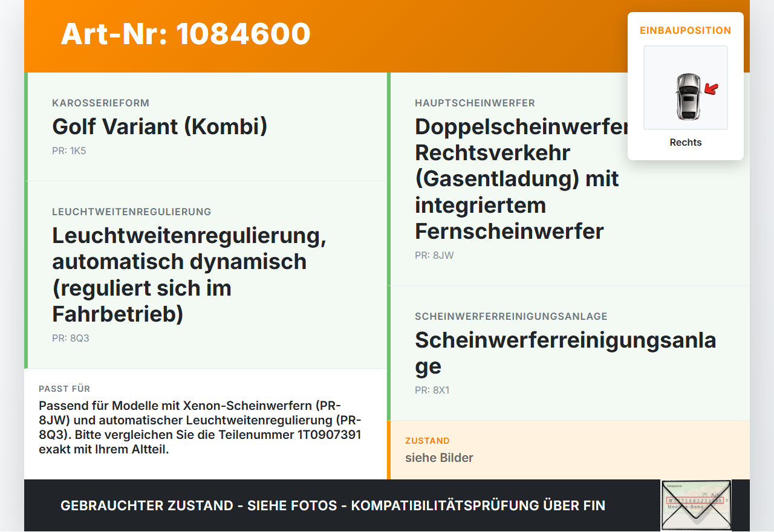Click the envelope vehicle document thumbnail
This screenshot has width=774, height=532.
696,505
